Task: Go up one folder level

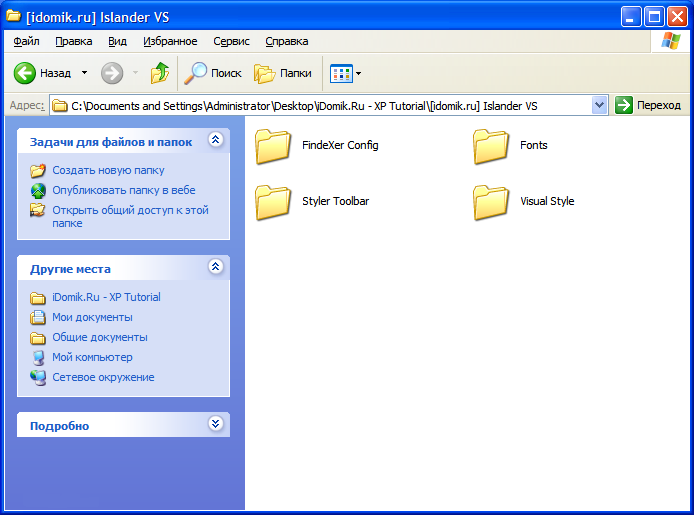Action: pos(160,73)
